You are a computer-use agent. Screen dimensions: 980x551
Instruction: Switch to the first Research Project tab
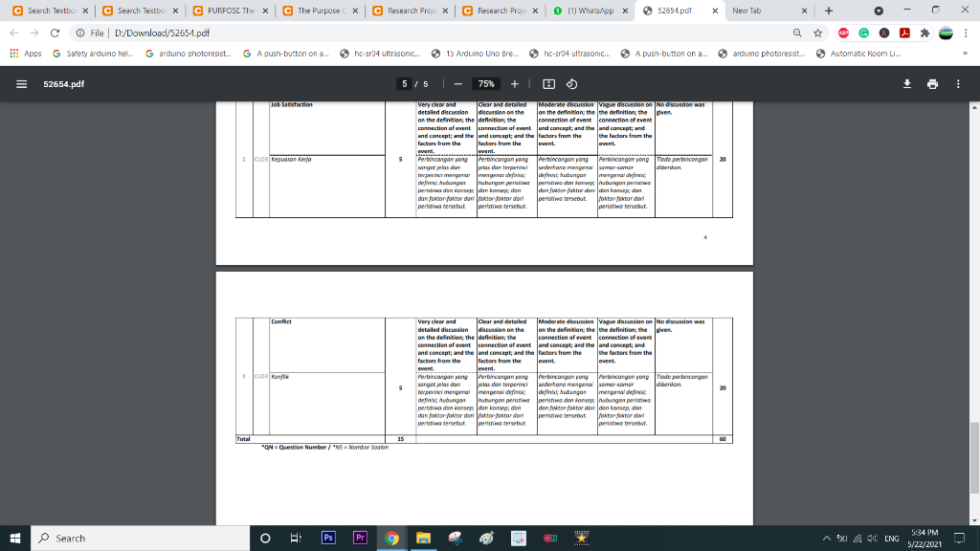point(412,11)
